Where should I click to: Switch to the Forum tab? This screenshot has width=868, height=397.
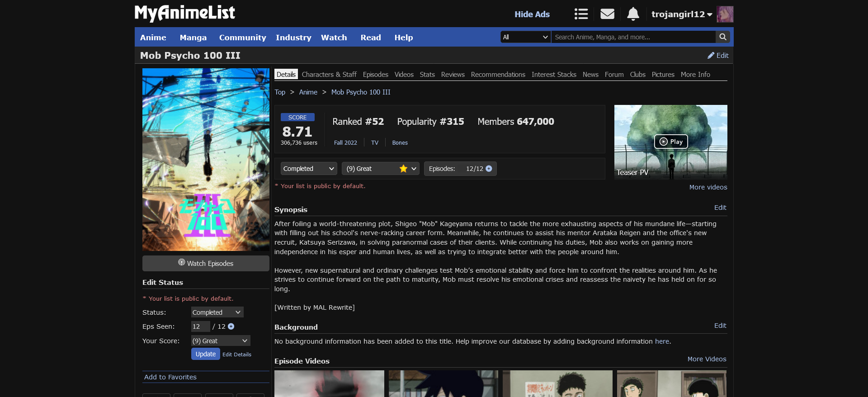coord(614,74)
